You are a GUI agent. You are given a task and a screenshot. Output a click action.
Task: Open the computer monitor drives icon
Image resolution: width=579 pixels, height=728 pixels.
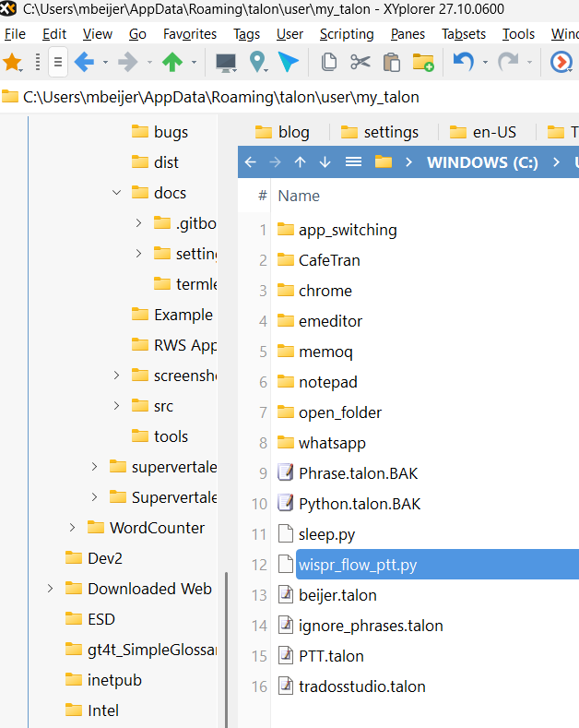226,62
